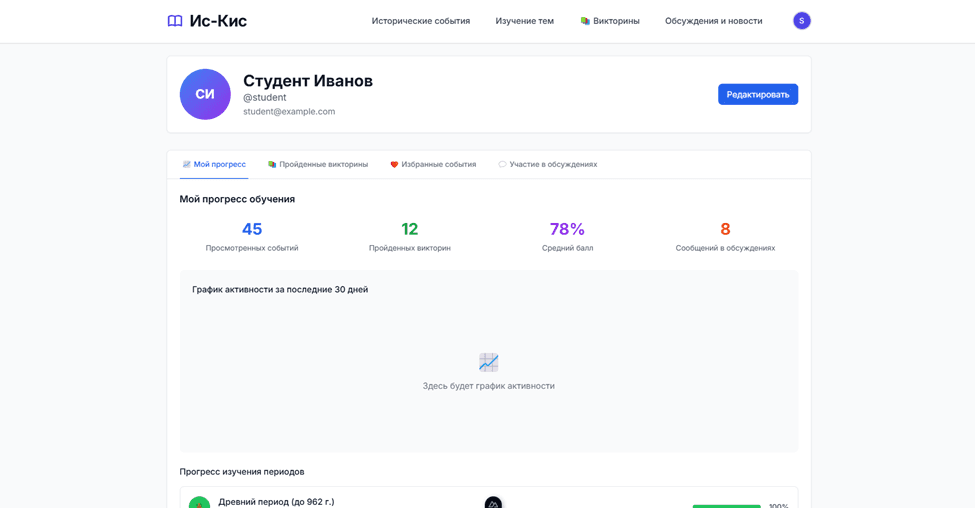Open Изучение тем in navigation
The image size is (975, 508).
[x=524, y=21]
